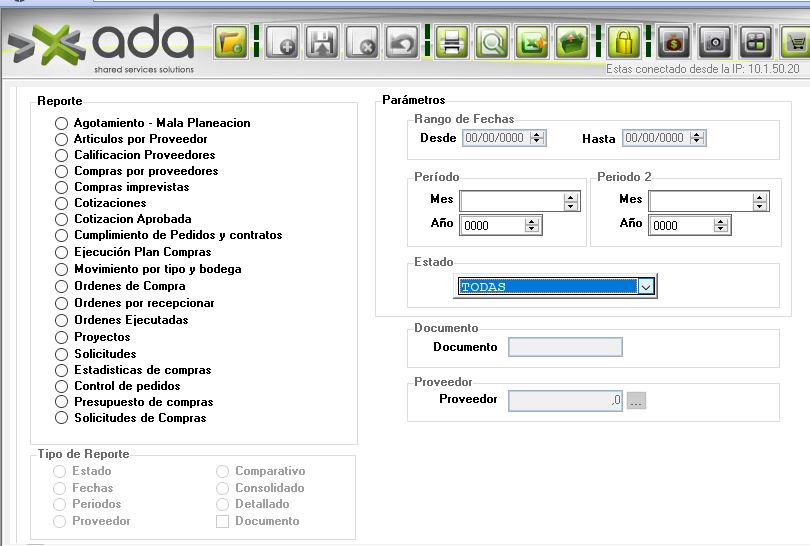
Task: Click the save floppy disk icon
Action: tap(321, 41)
